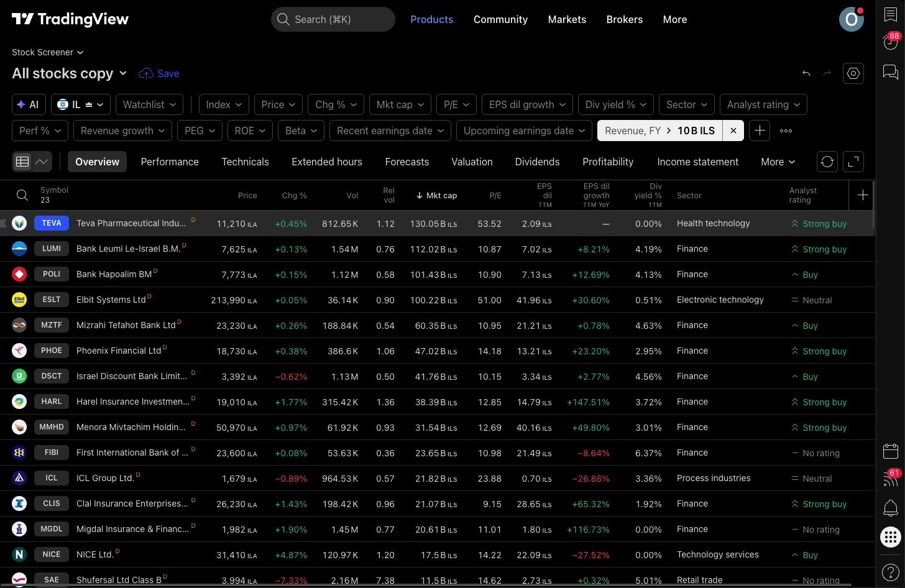The width and height of the screenshot is (905, 588).
Task: Add a new filter with plus icon
Action: (760, 131)
